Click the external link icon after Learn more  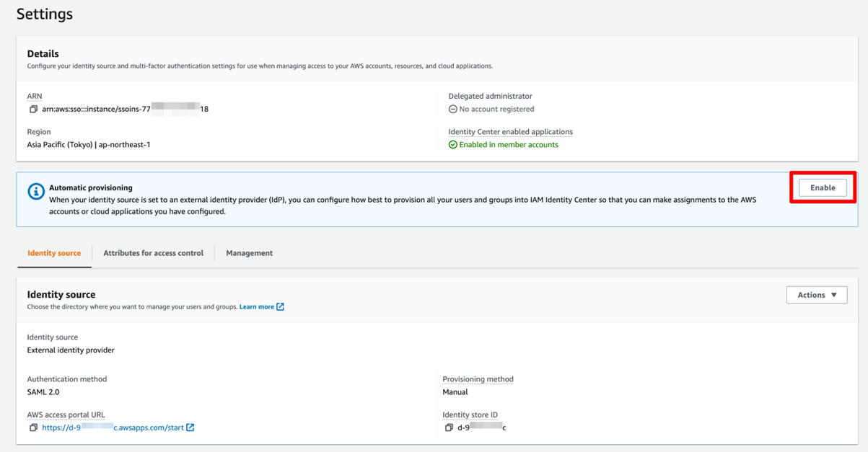pos(281,307)
